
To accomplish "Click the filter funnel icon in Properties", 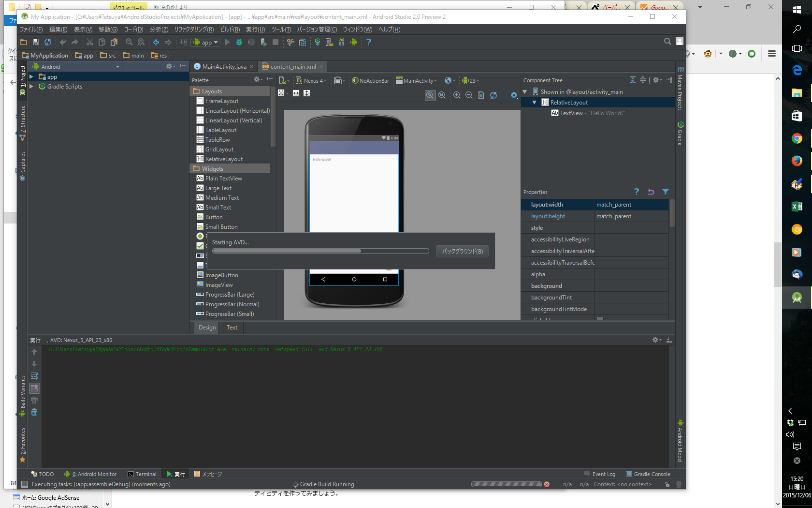I will pos(666,192).
